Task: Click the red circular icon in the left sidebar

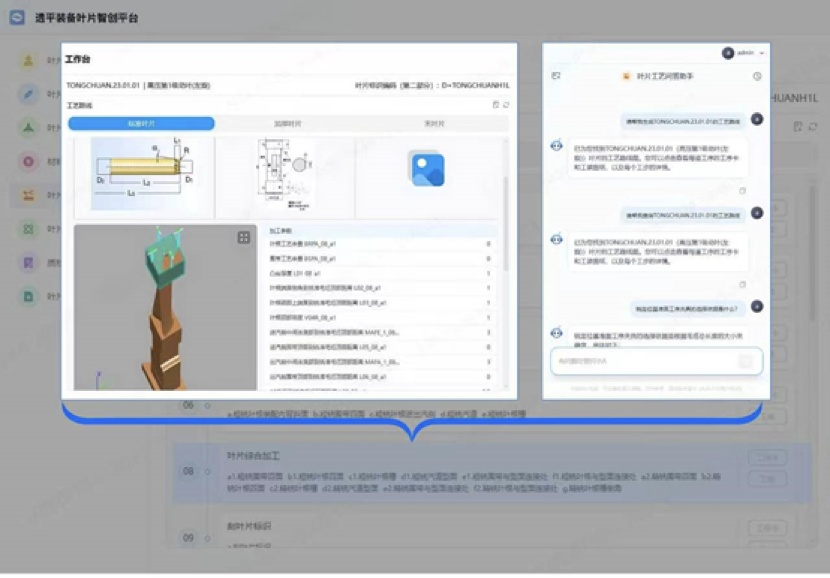Action: pos(29,161)
